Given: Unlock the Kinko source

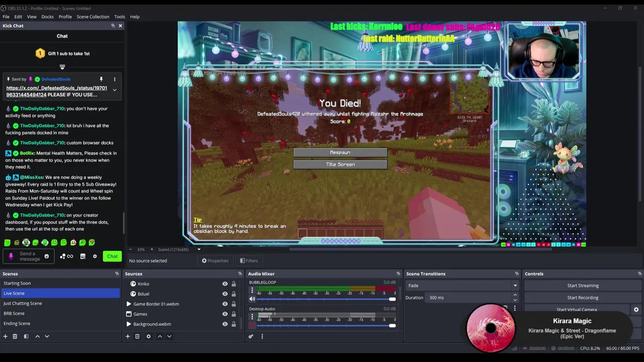Looking at the screenshot, I should tap(233, 284).
